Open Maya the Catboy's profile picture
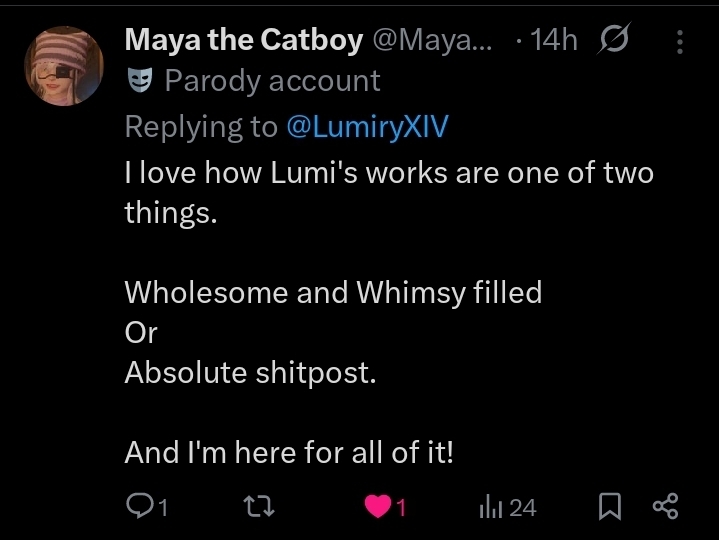Viewport: 719px width, 540px height. (64, 66)
